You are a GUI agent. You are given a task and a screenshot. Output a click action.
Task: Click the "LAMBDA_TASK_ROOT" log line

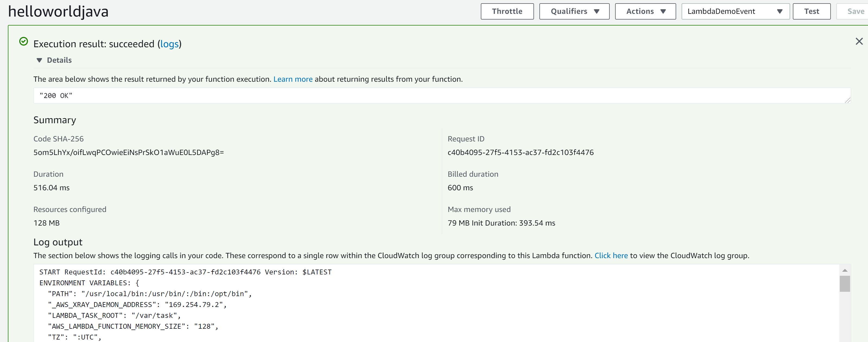click(x=114, y=315)
